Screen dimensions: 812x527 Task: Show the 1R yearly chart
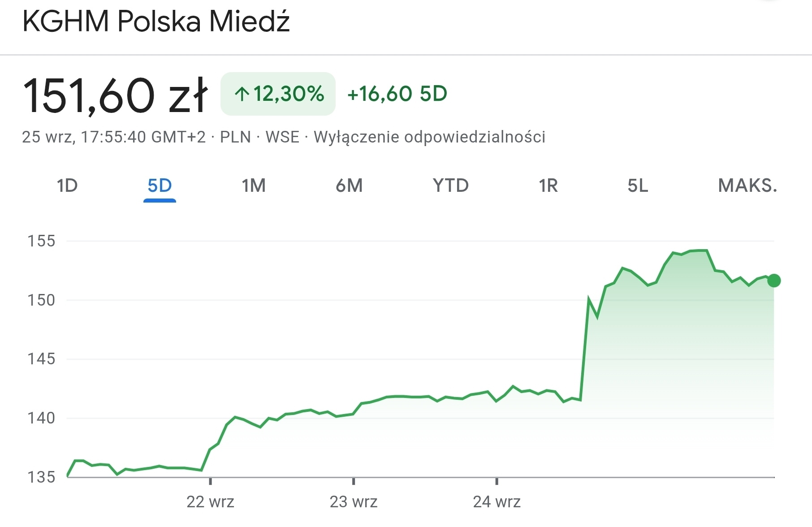pyautogui.click(x=548, y=186)
